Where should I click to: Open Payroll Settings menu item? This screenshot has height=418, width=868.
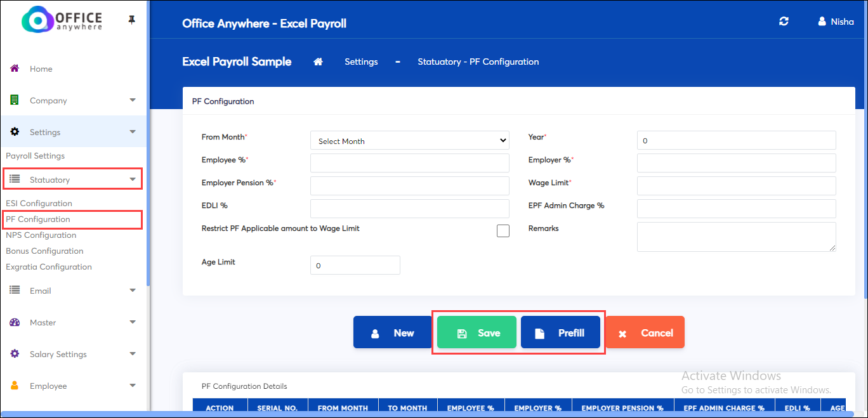(36, 155)
